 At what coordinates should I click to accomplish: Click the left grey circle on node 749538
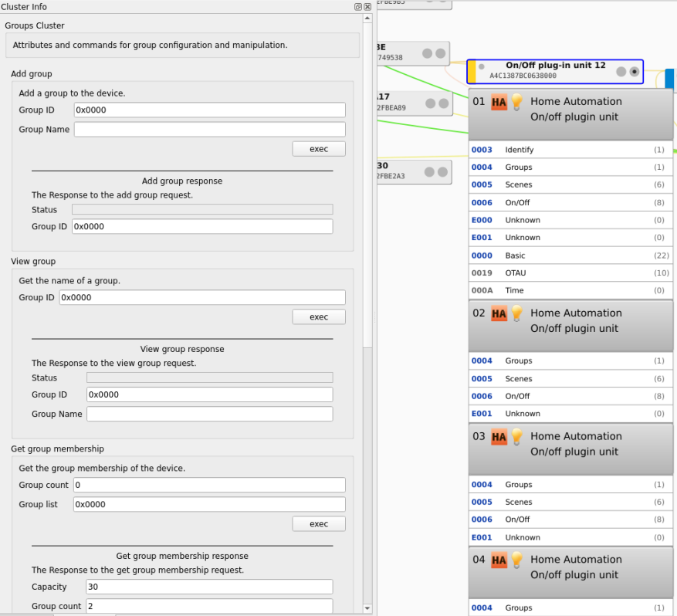pos(428,53)
